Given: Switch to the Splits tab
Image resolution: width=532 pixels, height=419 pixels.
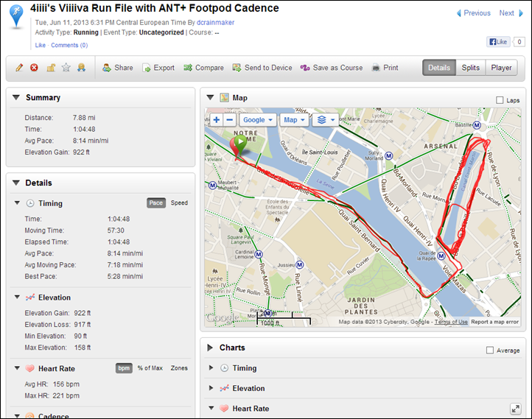Looking at the screenshot, I should point(471,68).
